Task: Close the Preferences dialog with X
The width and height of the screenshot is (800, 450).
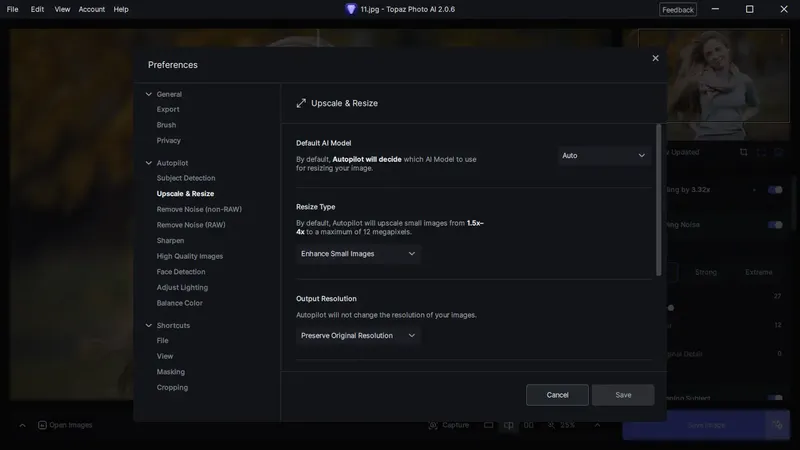Action: point(655,58)
